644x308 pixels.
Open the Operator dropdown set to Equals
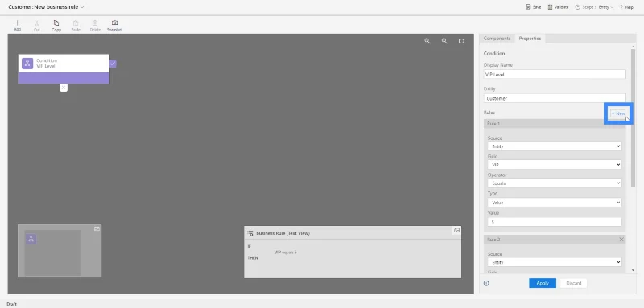[555, 183]
